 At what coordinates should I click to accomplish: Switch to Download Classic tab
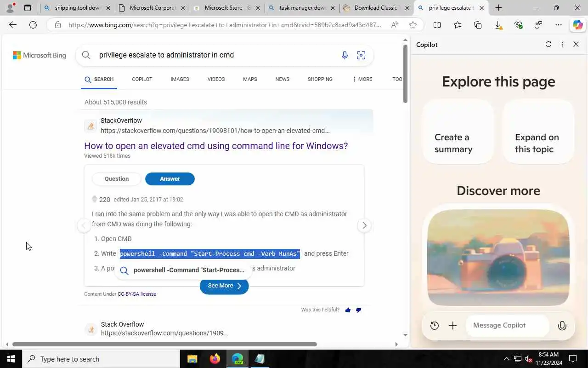(377, 8)
